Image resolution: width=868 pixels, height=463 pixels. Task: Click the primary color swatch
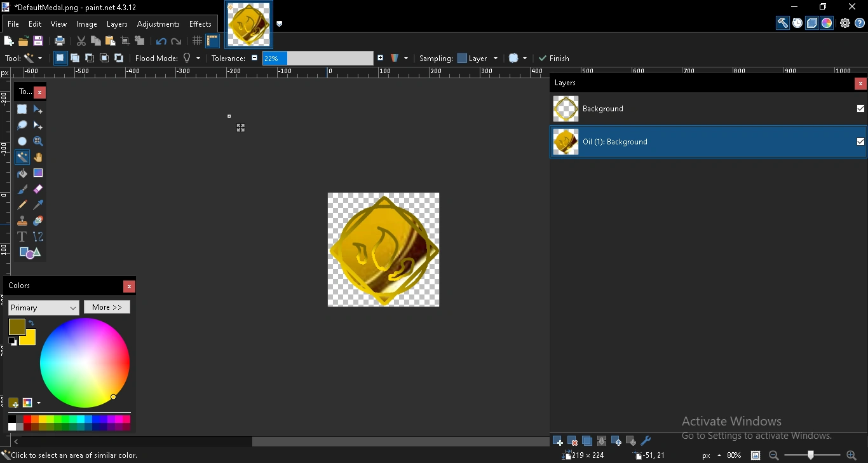pyautogui.click(x=17, y=327)
